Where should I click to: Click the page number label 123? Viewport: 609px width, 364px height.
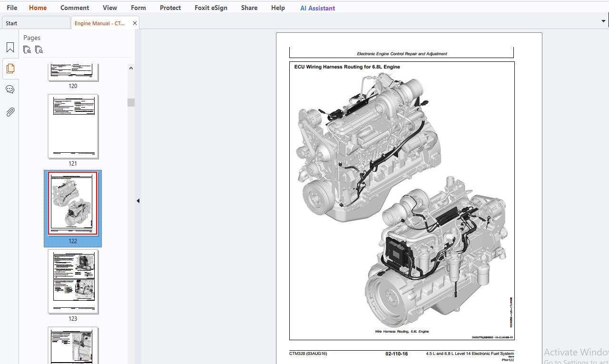click(x=73, y=319)
